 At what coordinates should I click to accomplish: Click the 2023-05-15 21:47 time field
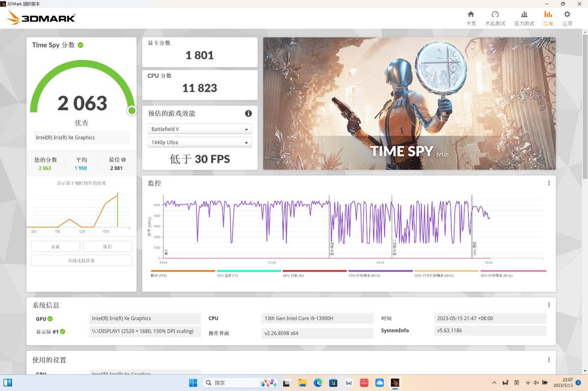tap(490, 318)
